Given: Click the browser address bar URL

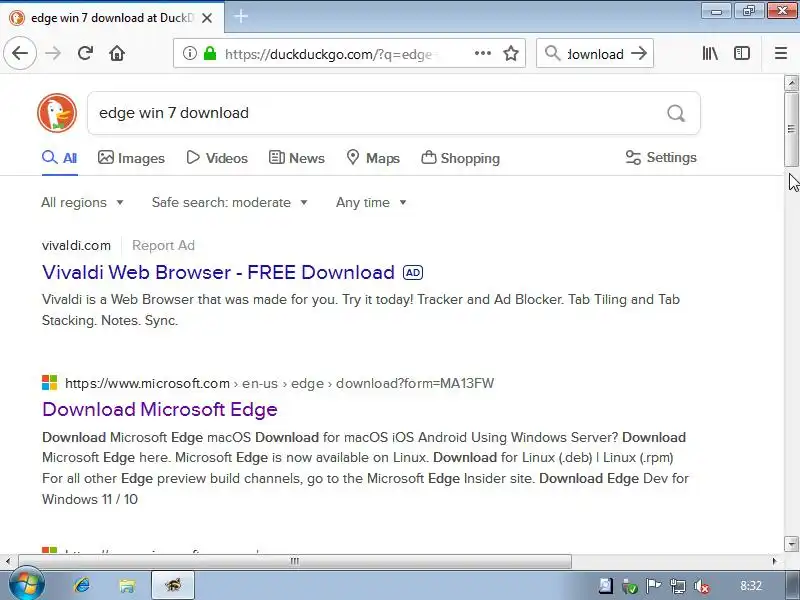Looking at the screenshot, I should click(x=329, y=54).
